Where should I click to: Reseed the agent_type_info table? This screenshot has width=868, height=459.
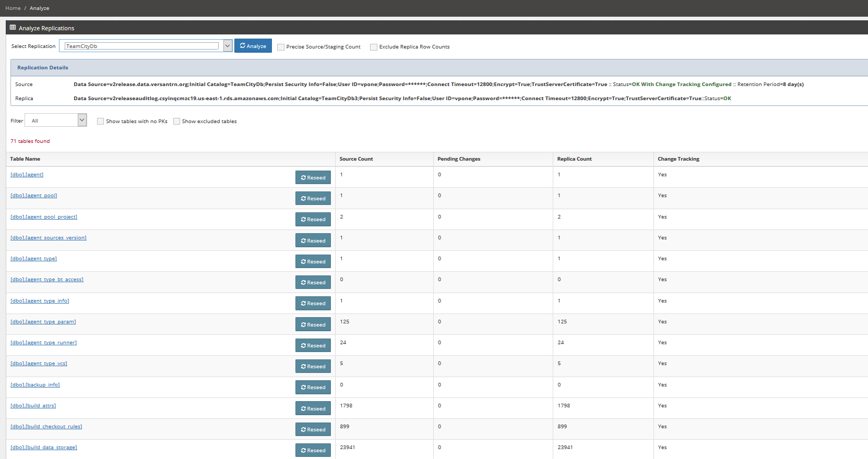[313, 303]
